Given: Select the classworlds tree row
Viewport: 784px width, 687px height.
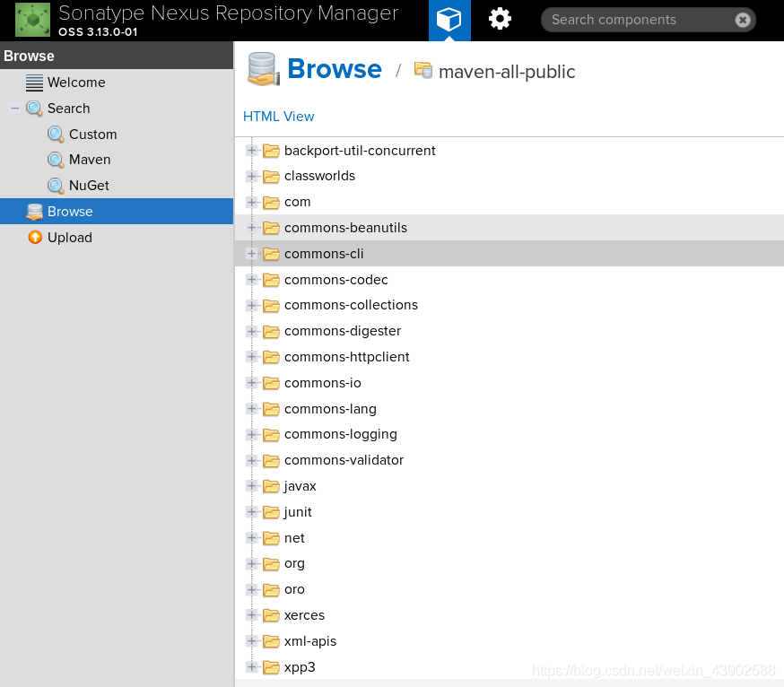Looking at the screenshot, I should click(x=509, y=176).
